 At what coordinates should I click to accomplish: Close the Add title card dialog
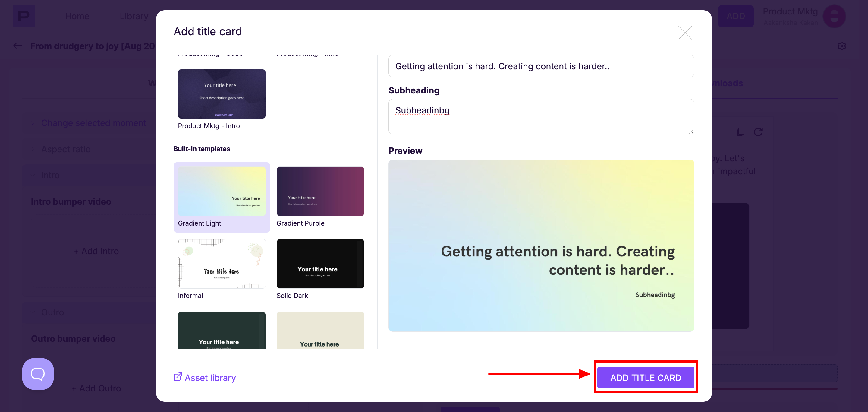685,33
